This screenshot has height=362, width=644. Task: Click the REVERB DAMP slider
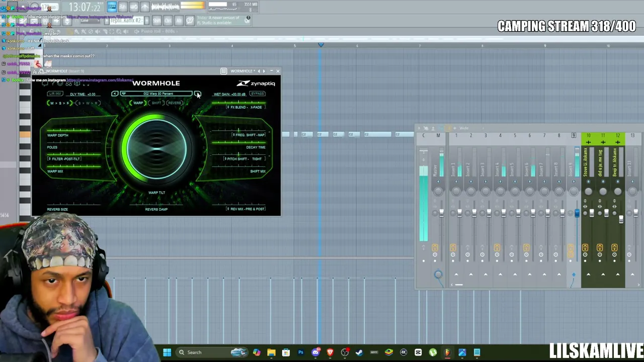pyautogui.click(x=156, y=204)
